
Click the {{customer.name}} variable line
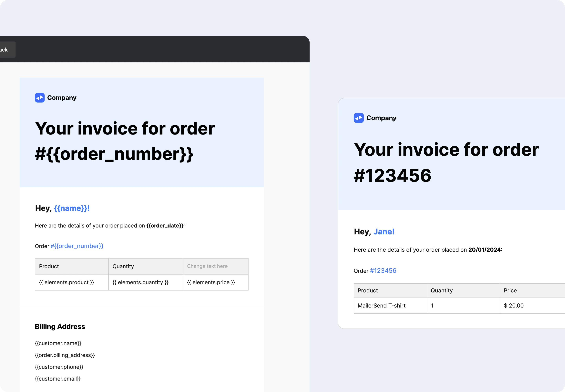[58, 343]
